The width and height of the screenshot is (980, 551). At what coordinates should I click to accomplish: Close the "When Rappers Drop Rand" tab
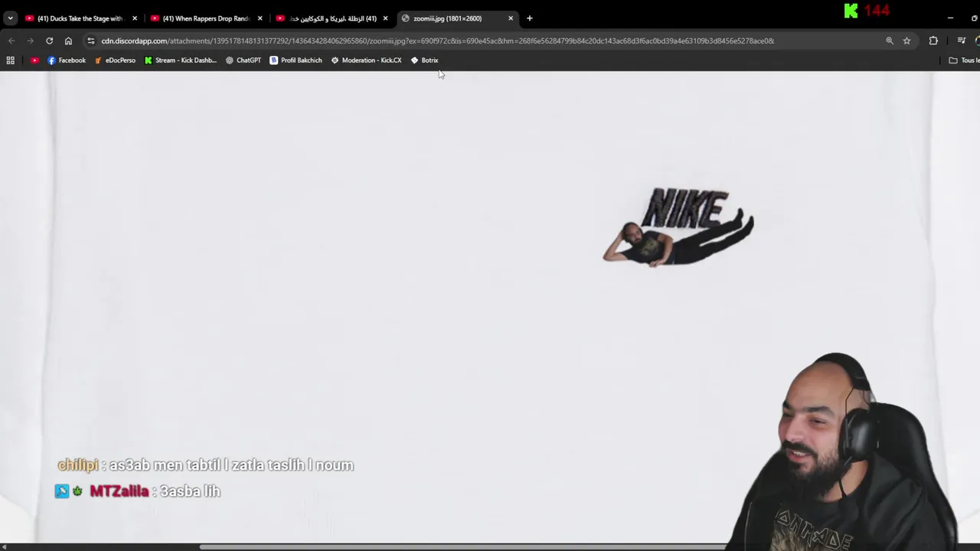tap(260, 18)
